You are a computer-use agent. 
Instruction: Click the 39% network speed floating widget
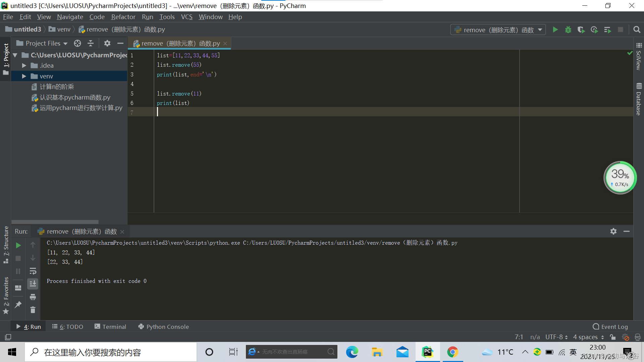[620, 178]
